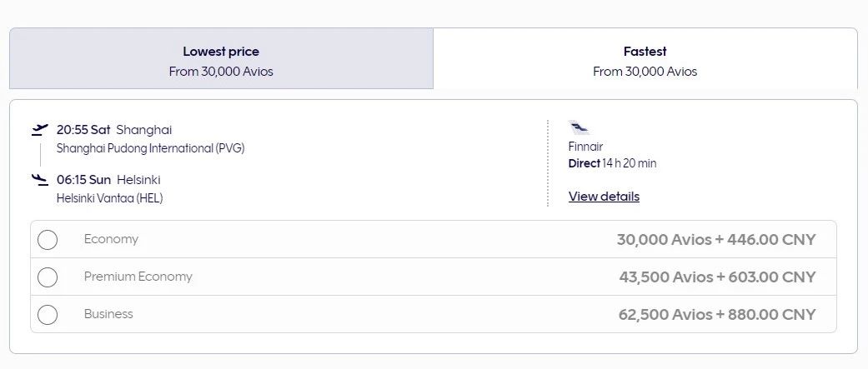Select the Economy radio button
The image size is (868, 369).
[48, 240]
